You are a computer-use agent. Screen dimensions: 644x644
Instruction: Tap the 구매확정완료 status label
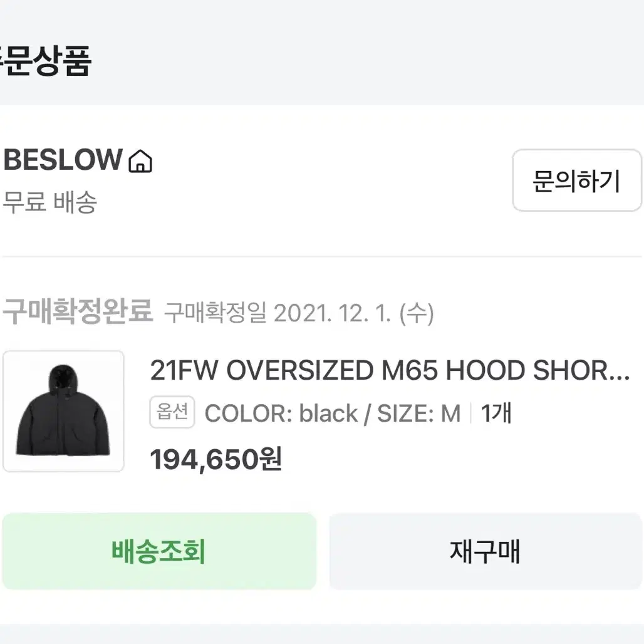click(x=78, y=311)
